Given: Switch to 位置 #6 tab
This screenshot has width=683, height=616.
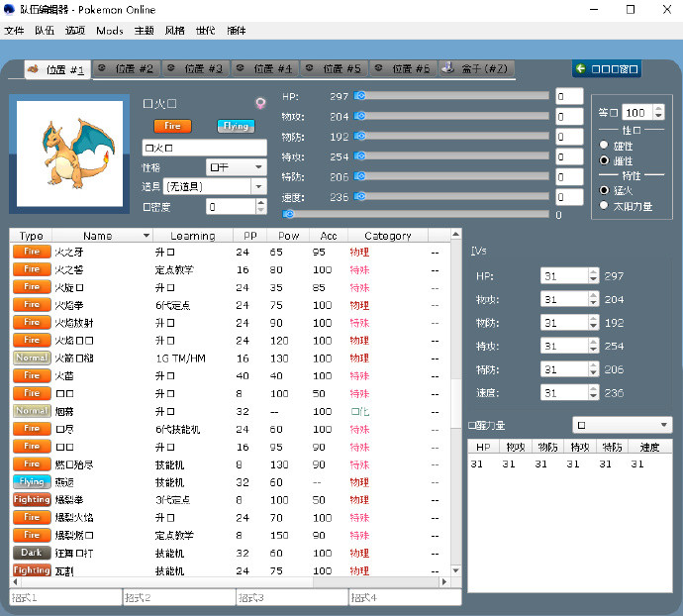Looking at the screenshot, I should [x=404, y=69].
